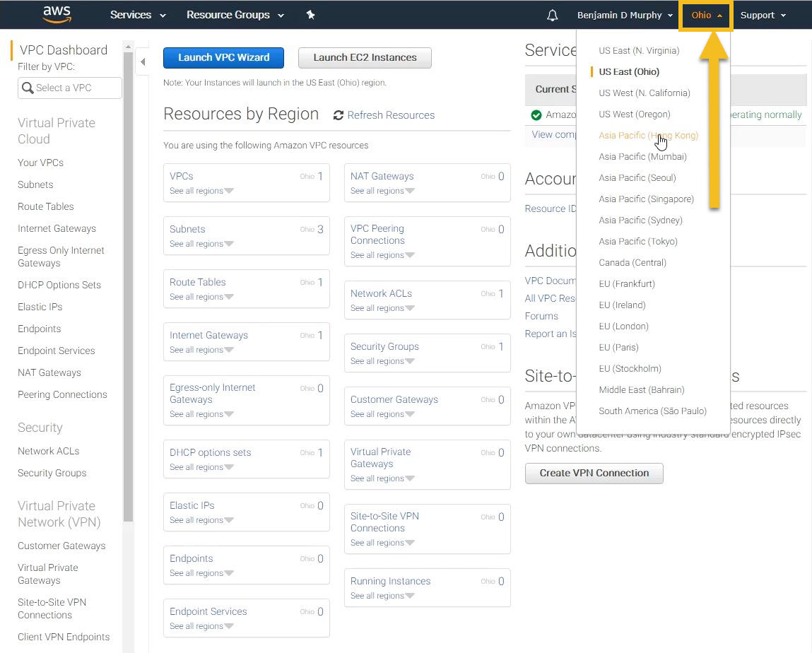812x653 pixels.
Task: Open Endpoint Services sidebar link
Action: tap(57, 351)
